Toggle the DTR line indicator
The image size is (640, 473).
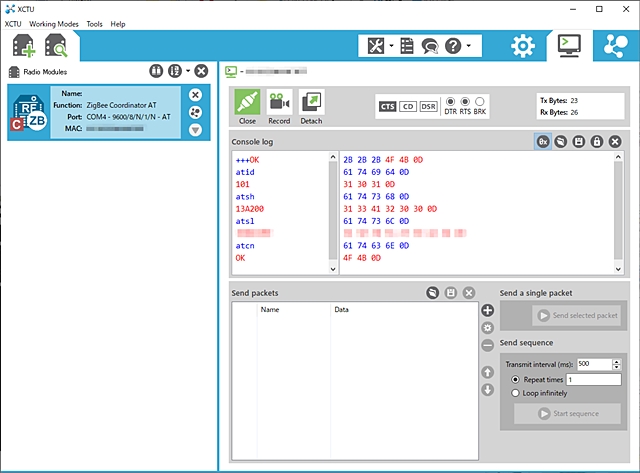point(450,102)
